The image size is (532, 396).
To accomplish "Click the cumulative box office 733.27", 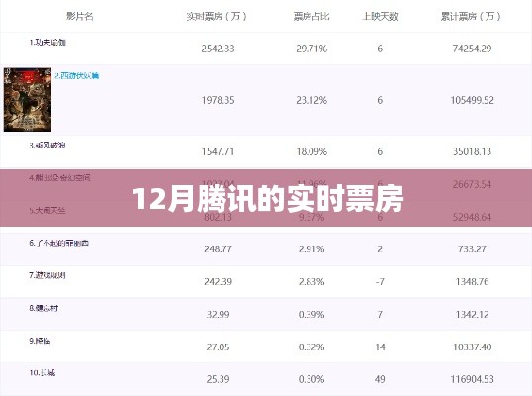I will 472,248.
